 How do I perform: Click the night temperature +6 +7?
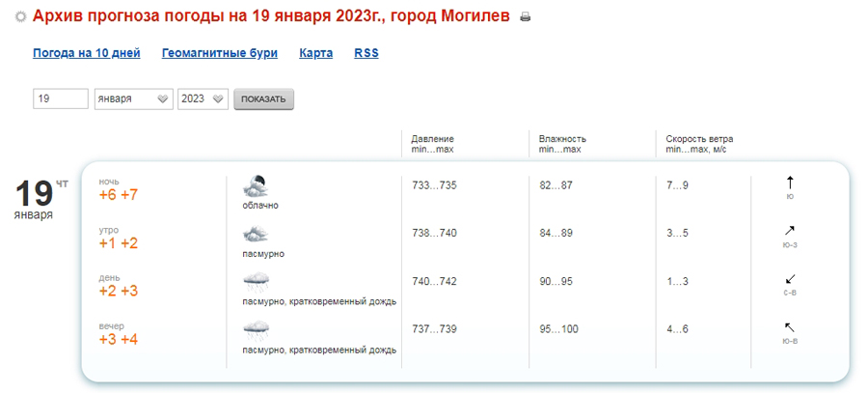119,195
